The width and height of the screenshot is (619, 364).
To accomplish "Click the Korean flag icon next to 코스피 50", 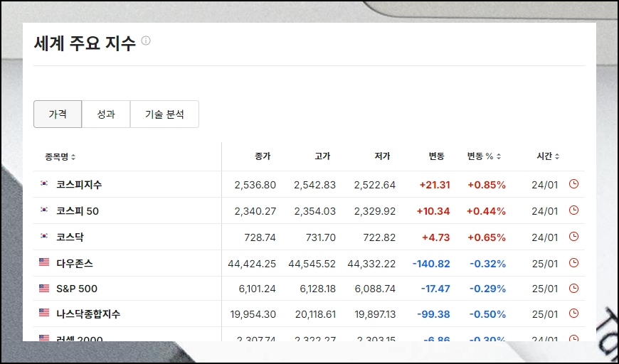I will [44, 210].
